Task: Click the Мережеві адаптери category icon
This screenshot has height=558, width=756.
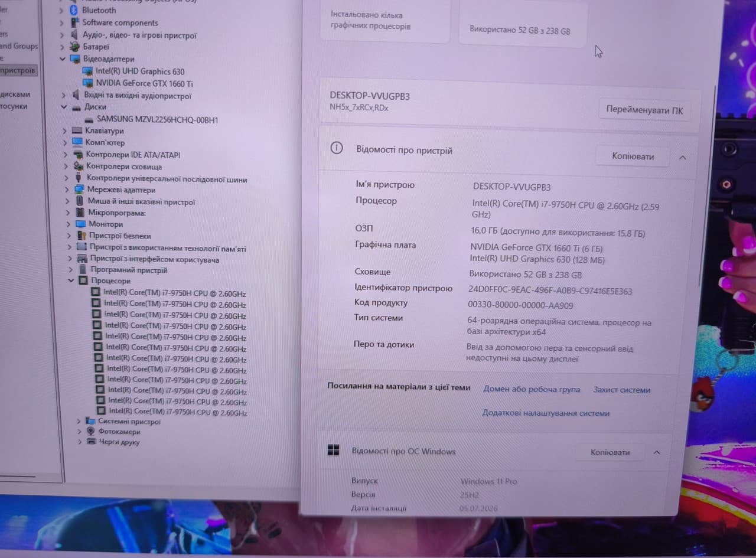Action: pos(79,190)
